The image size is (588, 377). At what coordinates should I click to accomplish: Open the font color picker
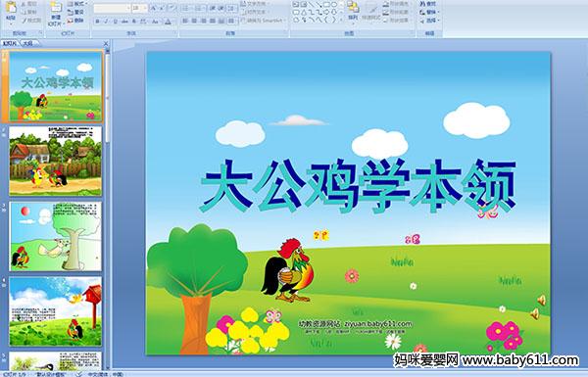point(169,22)
